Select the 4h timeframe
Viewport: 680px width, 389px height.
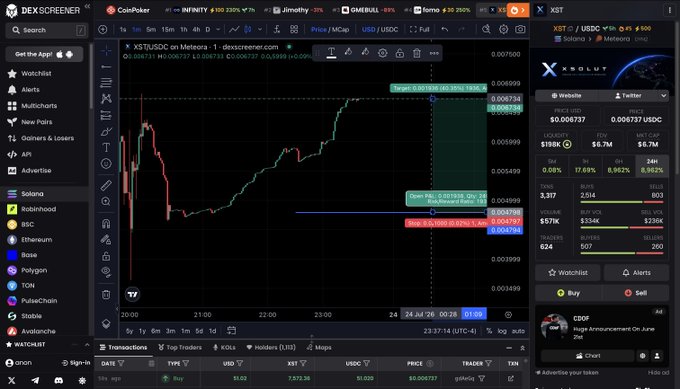pos(196,29)
